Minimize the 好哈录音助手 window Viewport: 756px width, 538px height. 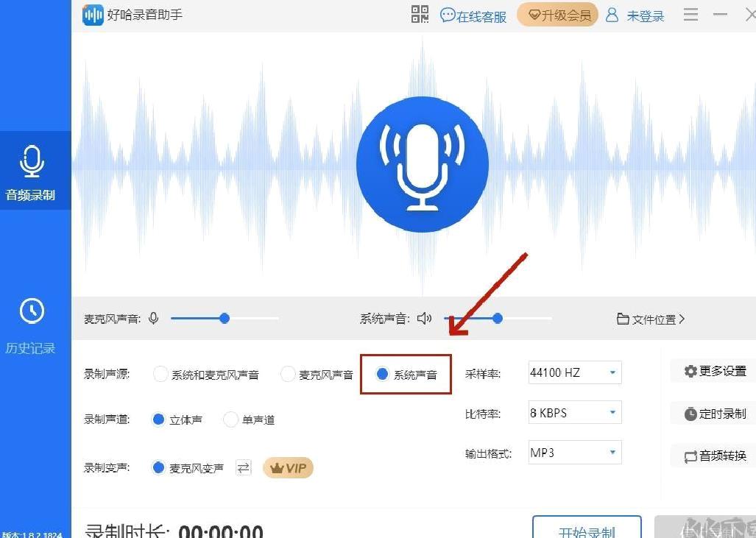click(x=721, y=15)
